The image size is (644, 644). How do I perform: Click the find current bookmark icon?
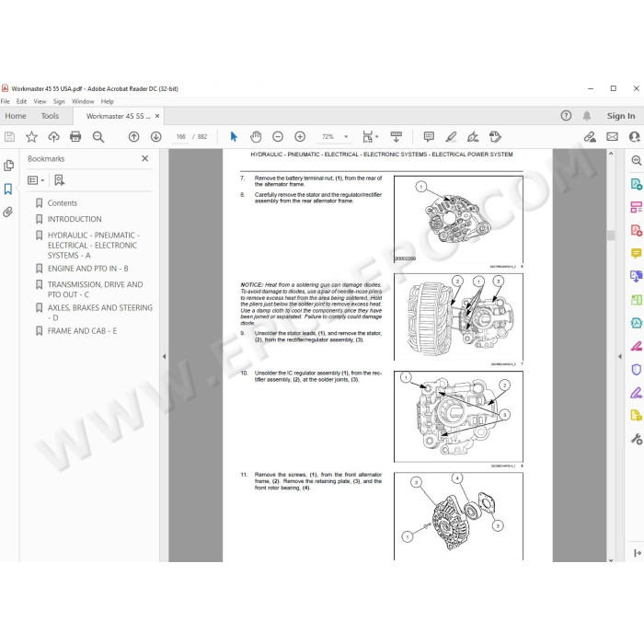pos(60,180)
